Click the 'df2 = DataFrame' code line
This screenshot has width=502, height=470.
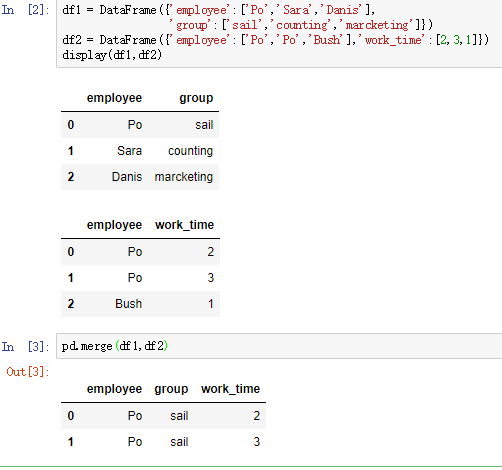(x=275, y=40)
